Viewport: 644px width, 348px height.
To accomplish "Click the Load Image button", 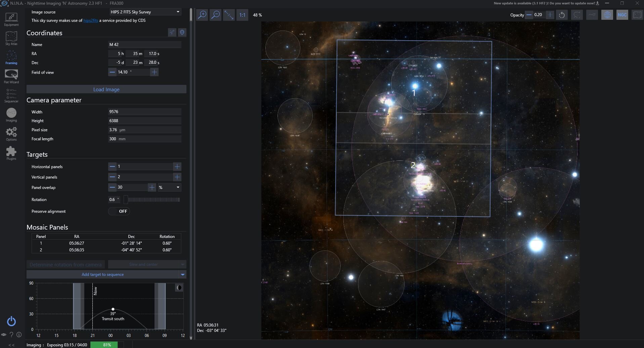I will click(x=106, y=89).
